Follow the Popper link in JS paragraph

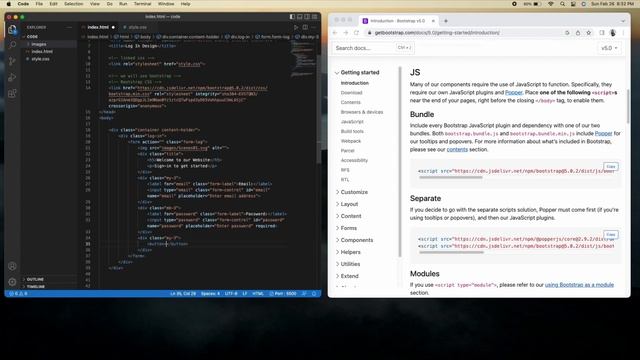pos(514,93)
